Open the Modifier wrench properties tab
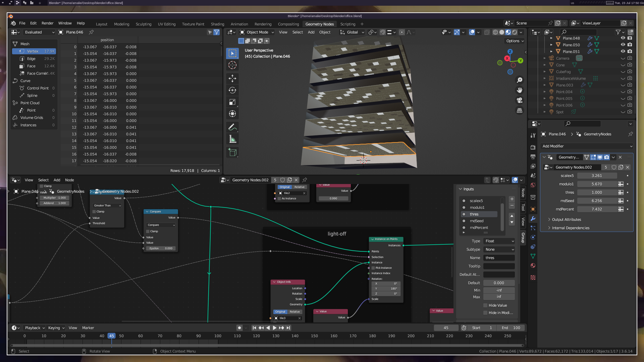The width and height of the screenshot is (644, 362). coord(533,219)
